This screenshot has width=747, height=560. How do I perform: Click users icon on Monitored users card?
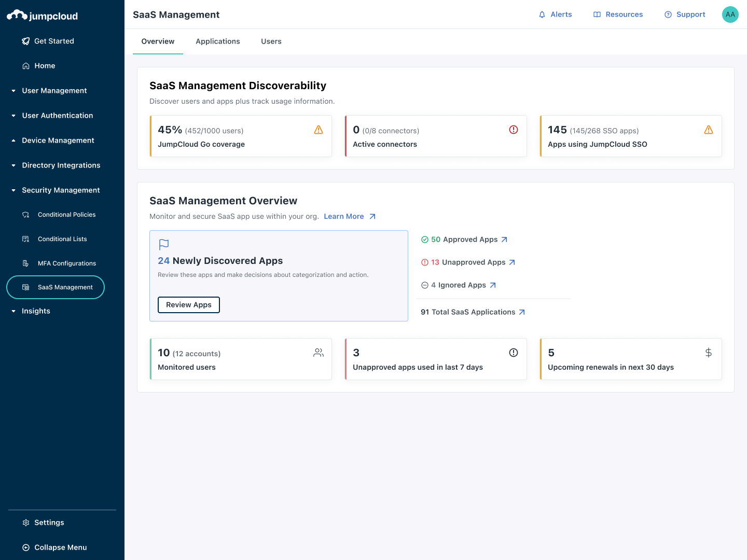pyautogui.click(x=319, y=353)
